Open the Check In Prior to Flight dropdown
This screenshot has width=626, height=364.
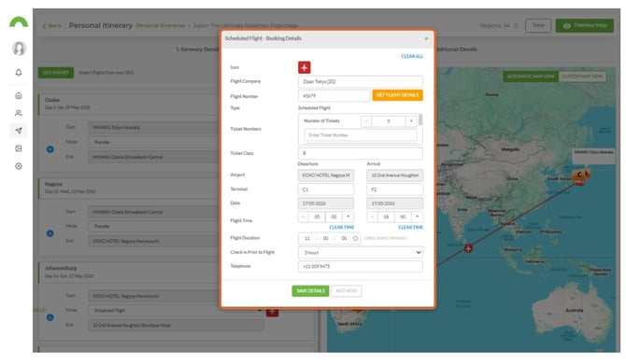[x=360, y=252]
